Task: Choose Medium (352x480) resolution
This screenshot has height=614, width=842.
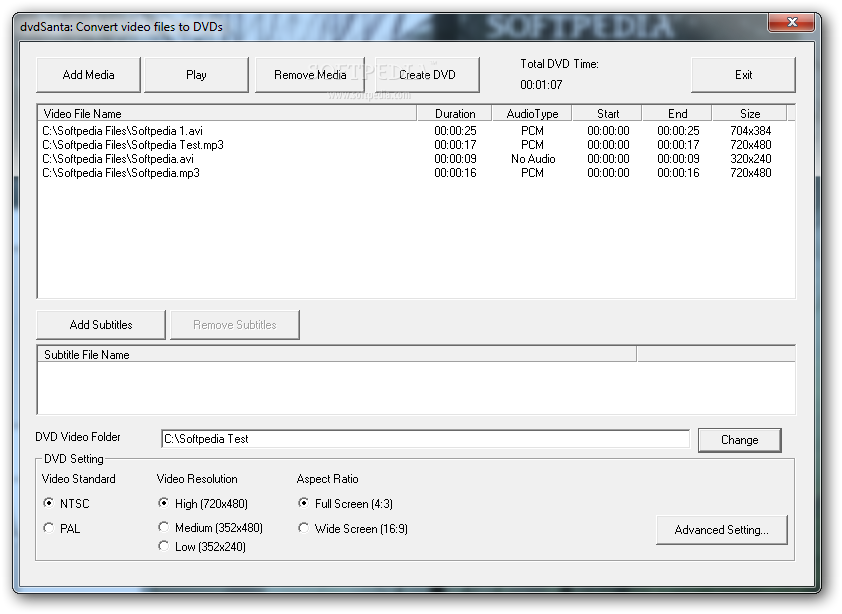Action: (x=210, y=528)
